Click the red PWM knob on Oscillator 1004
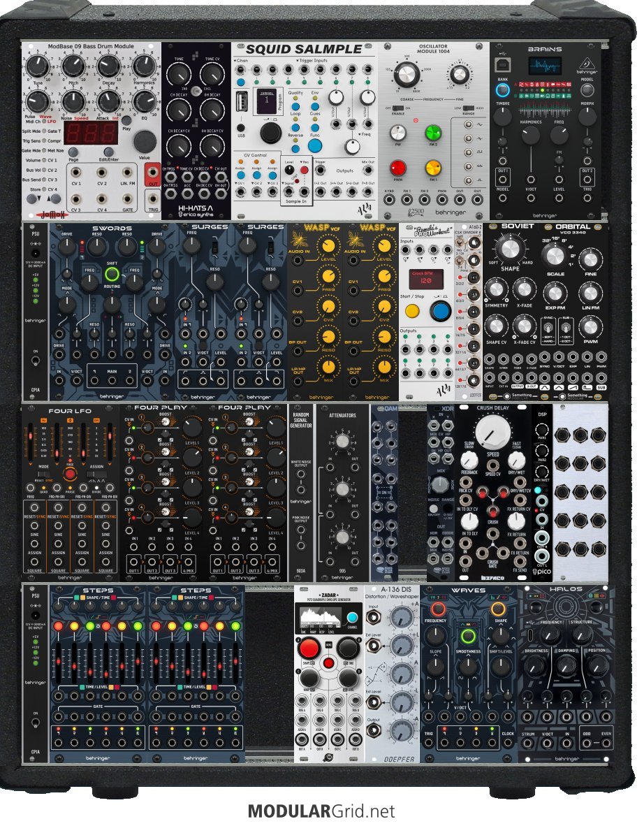 [397, 168]
